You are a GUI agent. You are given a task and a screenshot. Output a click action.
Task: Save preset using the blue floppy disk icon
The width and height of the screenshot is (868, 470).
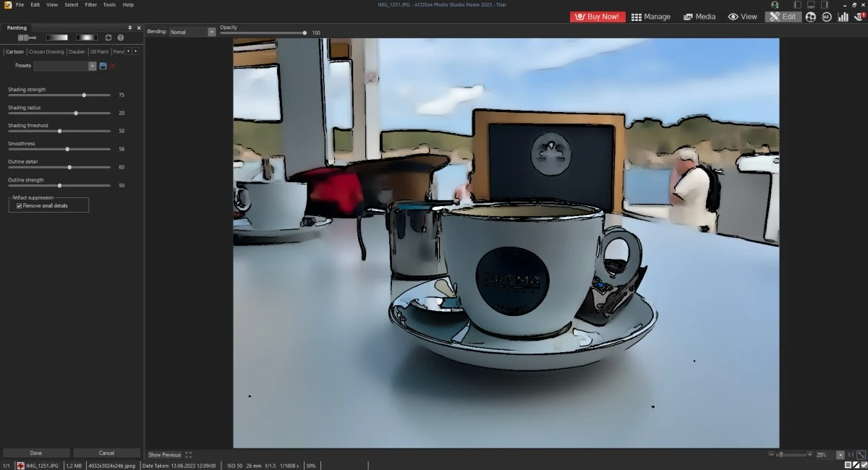(x=103, y=66)
